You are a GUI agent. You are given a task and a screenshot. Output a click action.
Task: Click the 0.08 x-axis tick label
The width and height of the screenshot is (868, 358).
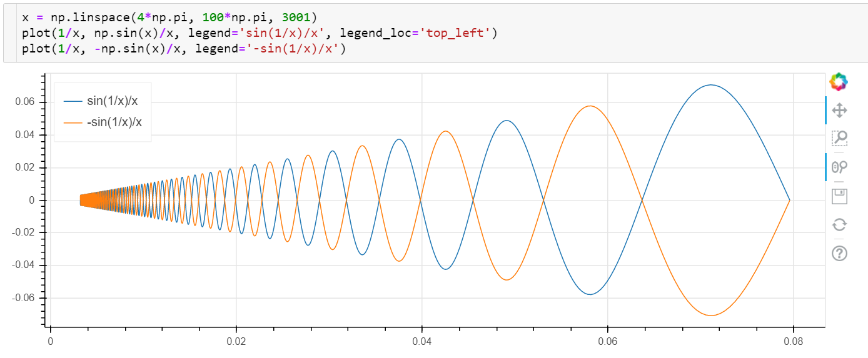point(793,342)
